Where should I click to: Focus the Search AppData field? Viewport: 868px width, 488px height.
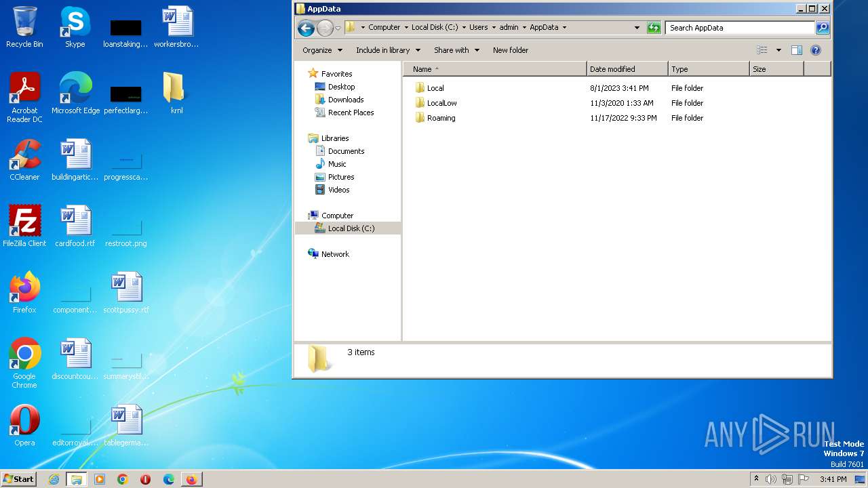click(741, 28)
